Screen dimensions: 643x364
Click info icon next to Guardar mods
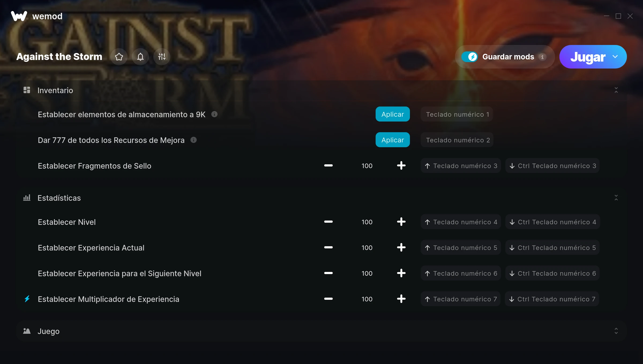(x=542, y=57)
